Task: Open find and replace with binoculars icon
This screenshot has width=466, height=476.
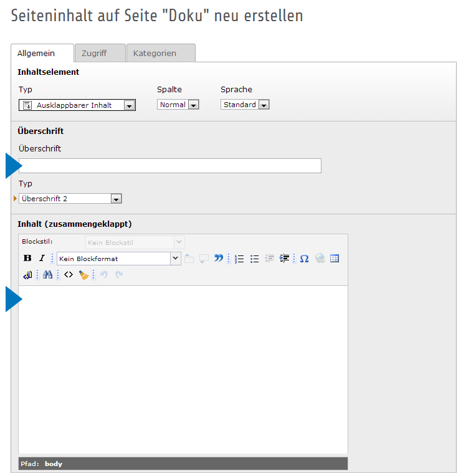Action: tap(47, 275)
